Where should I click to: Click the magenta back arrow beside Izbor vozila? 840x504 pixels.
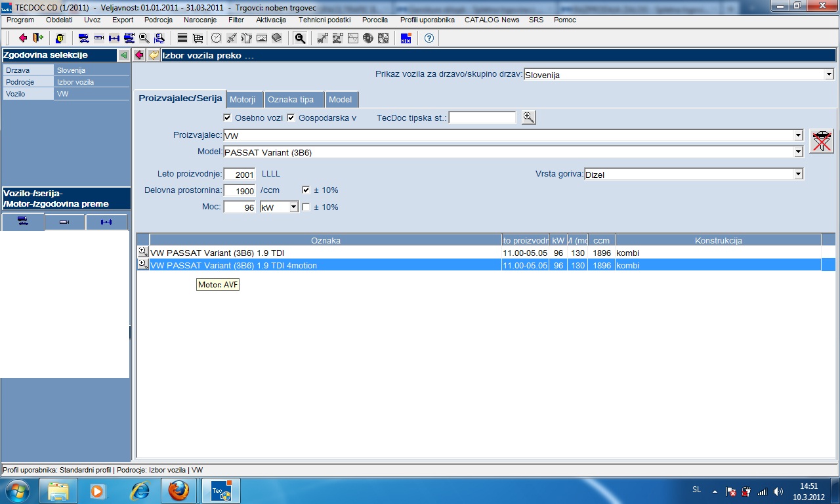(x=139, y=55)
